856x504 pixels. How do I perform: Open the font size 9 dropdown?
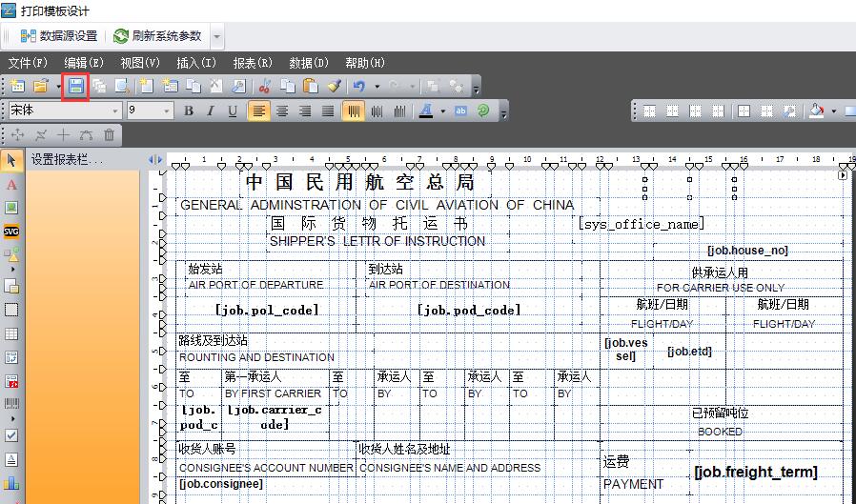point(168,111)
